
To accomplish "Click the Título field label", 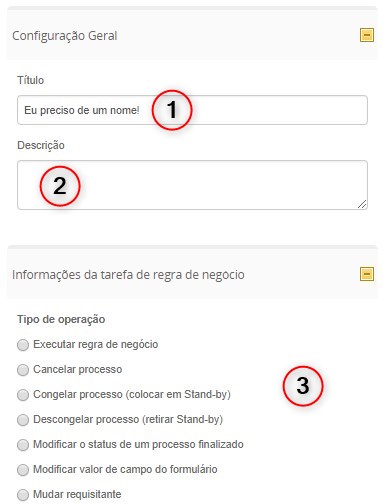I will click(31, 80).
